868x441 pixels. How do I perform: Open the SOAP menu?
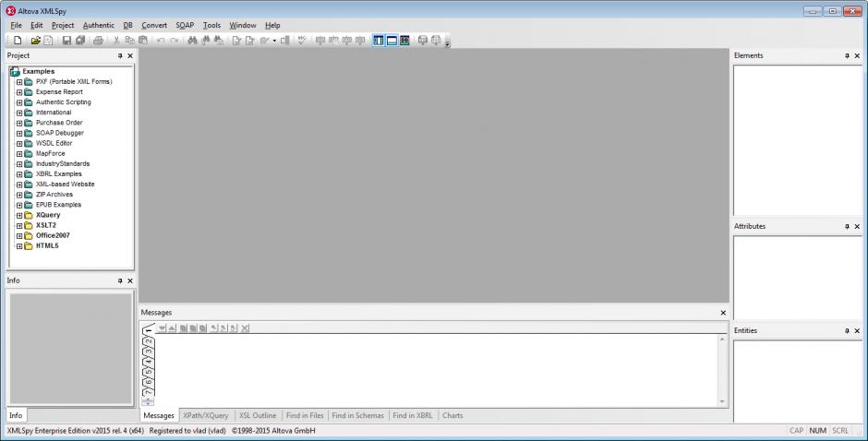click(x=185, y=26)
